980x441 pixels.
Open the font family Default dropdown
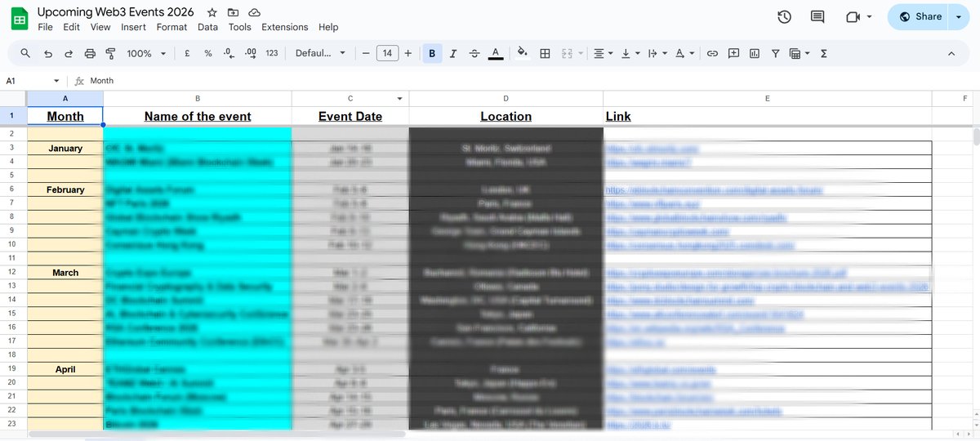coord(320,53)
